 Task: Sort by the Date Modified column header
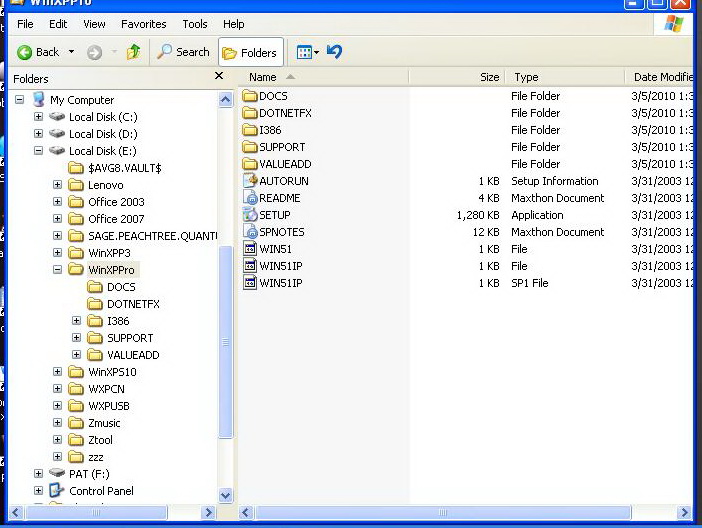pos(659,77)
